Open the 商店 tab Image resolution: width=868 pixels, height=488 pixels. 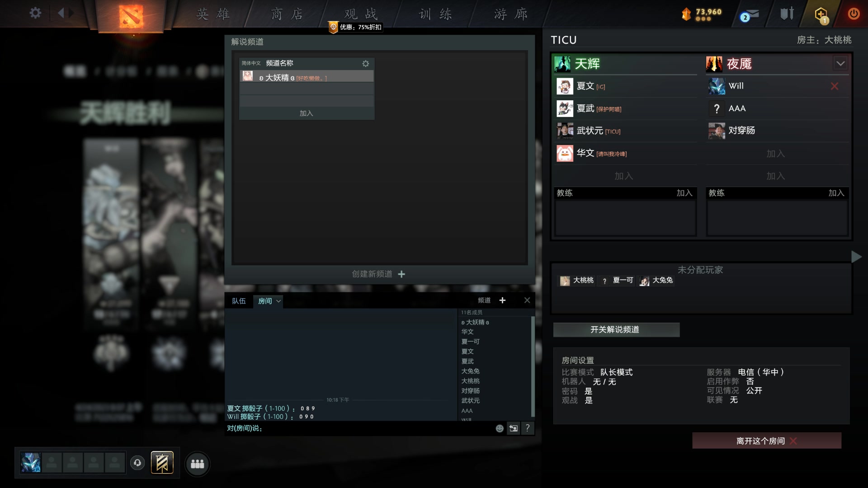(x=287, y=14)
